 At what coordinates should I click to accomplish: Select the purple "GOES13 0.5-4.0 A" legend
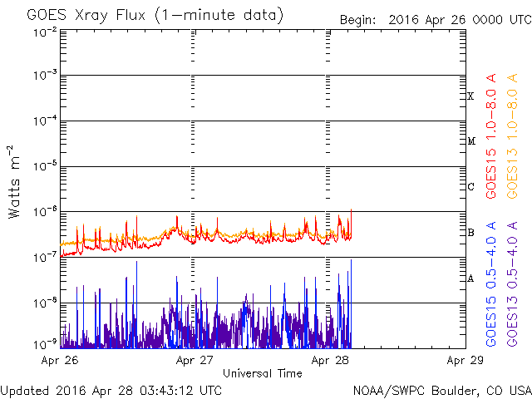point(512,284)
